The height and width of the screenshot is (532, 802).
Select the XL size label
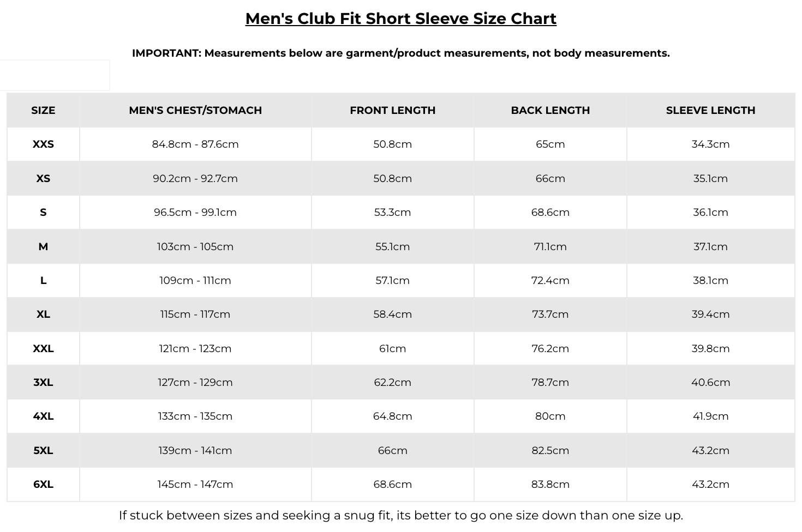43,314
